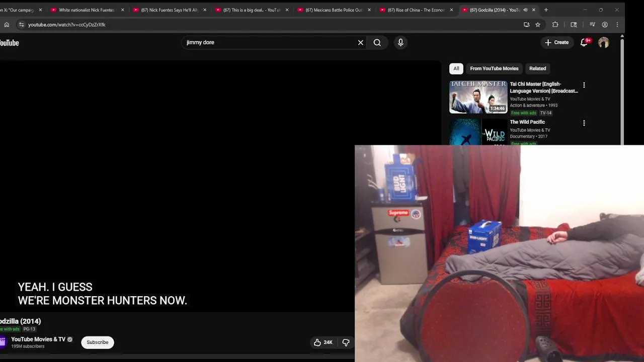Open options menu for The Wild Pacific
644x362 pixels.
click(x=584, y=123)
